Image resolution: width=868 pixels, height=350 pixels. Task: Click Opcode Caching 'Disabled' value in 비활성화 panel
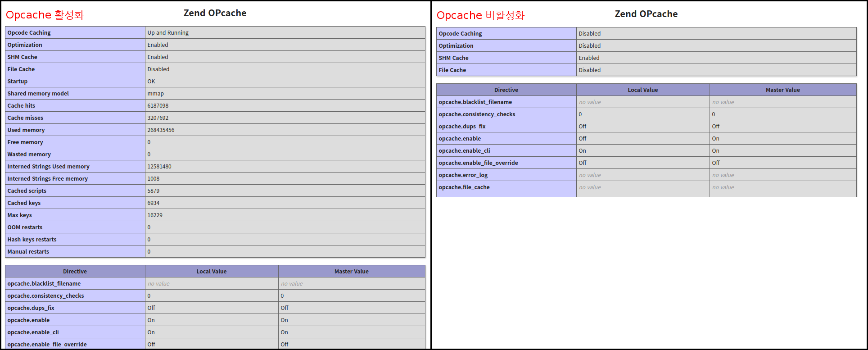click(590, 33)
